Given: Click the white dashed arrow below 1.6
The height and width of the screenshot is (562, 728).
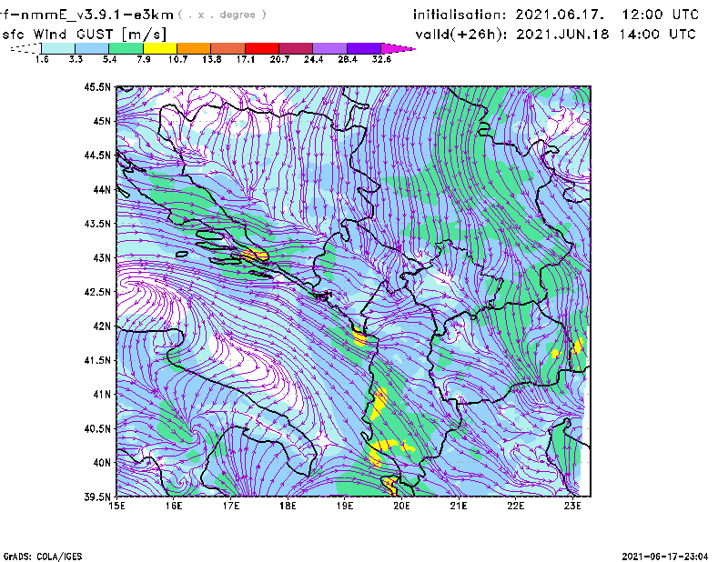Looking at the screenshot, I should pyautogui.click(x=25, y=48).
